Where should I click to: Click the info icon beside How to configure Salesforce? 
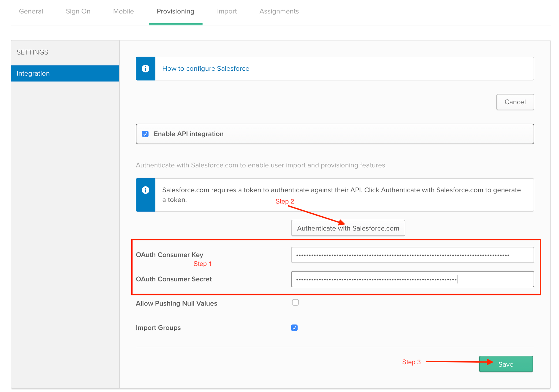145,68
